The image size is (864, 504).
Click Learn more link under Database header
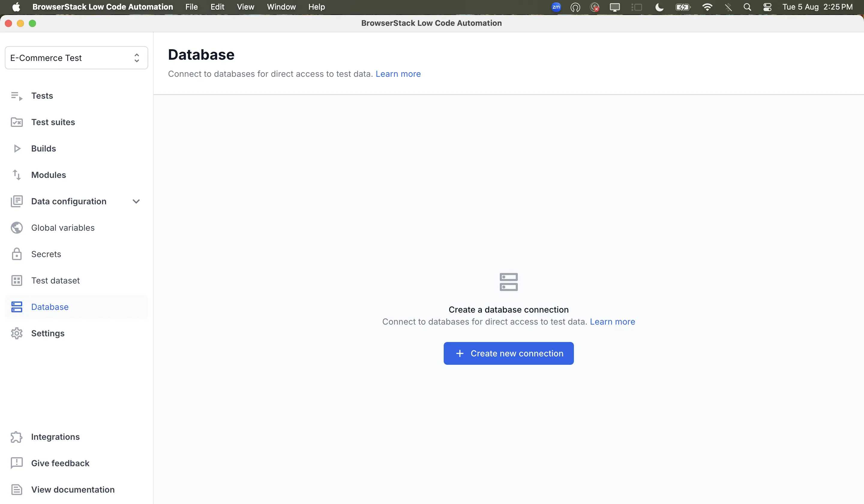[398, 74]
